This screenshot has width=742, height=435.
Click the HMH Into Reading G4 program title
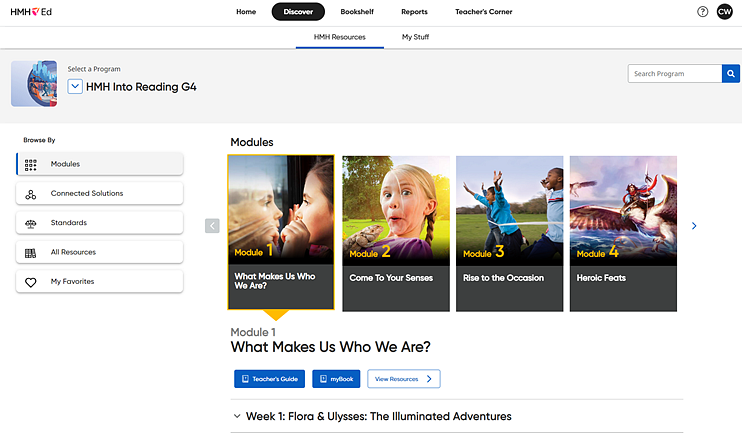coord(141,87)
